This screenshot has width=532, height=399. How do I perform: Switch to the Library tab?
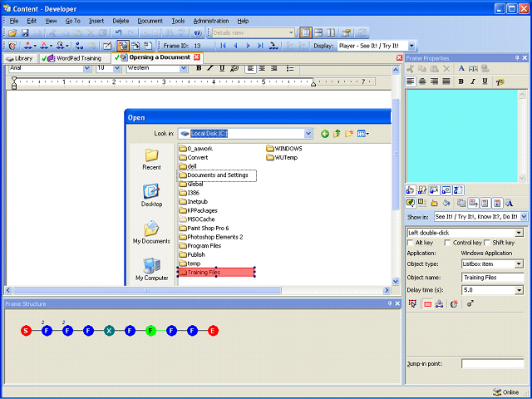[x=21, y=58]
